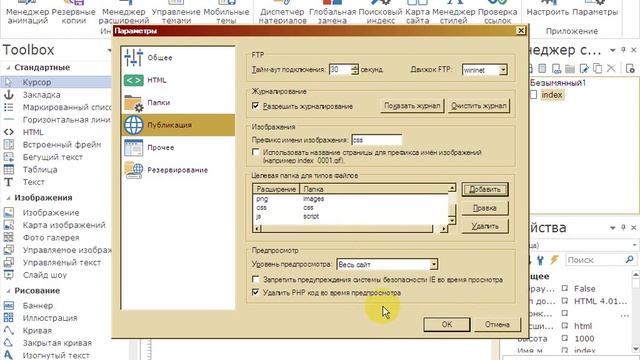Click Правка button for file types
The image size is (640, 360).
pos(485,208)
